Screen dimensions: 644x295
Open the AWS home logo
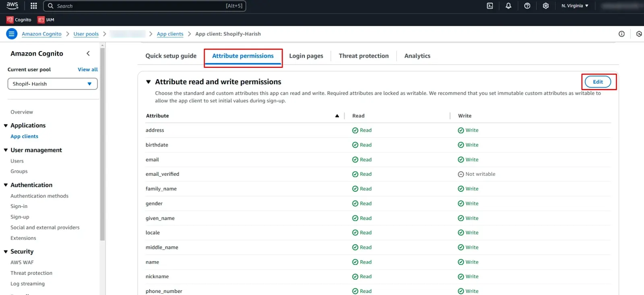[12, 6]
